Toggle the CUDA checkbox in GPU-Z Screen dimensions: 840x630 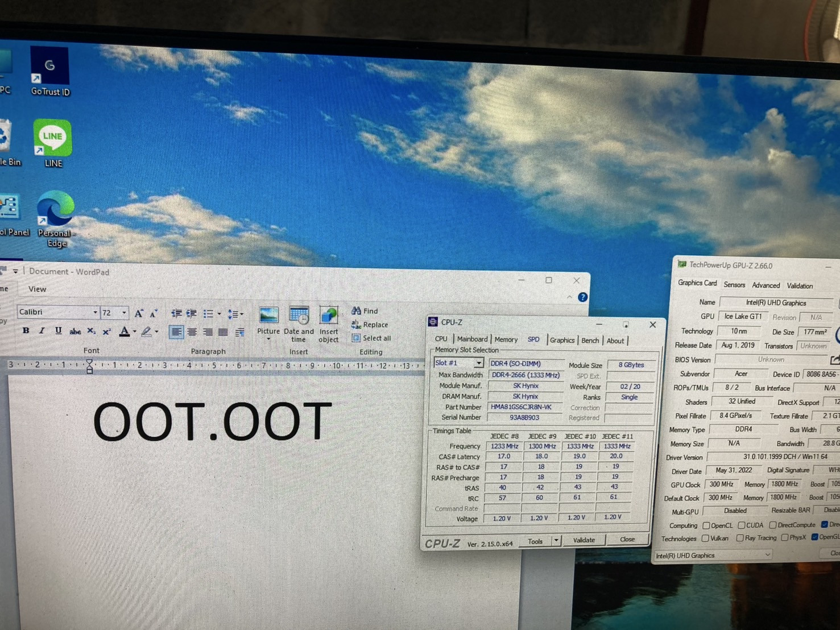point(742,525)
